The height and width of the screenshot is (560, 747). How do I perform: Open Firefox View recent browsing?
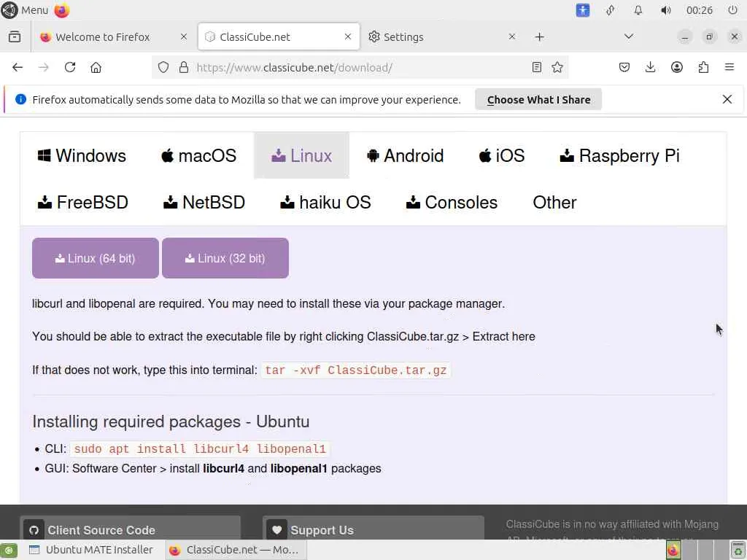tap(15, 36)
